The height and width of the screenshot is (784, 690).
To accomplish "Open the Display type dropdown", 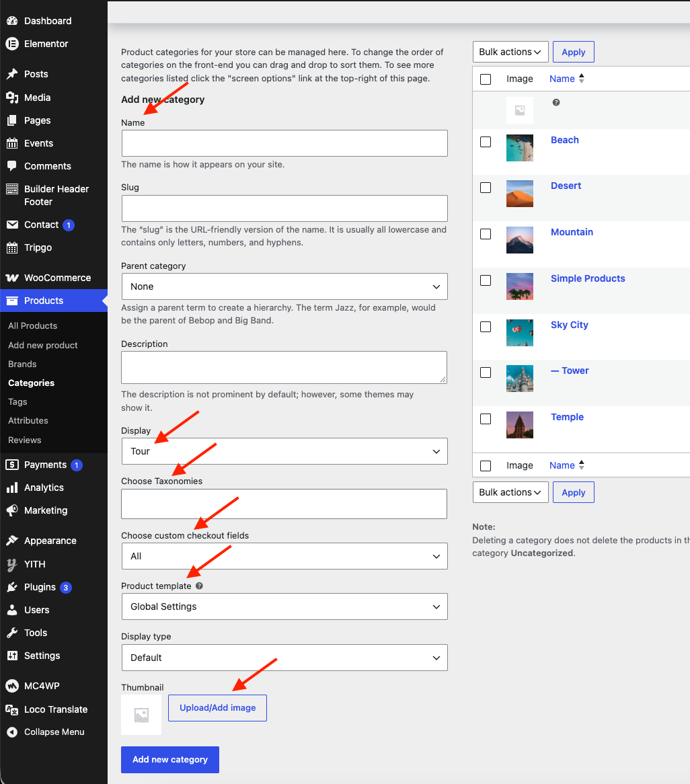I will point(284,658).
